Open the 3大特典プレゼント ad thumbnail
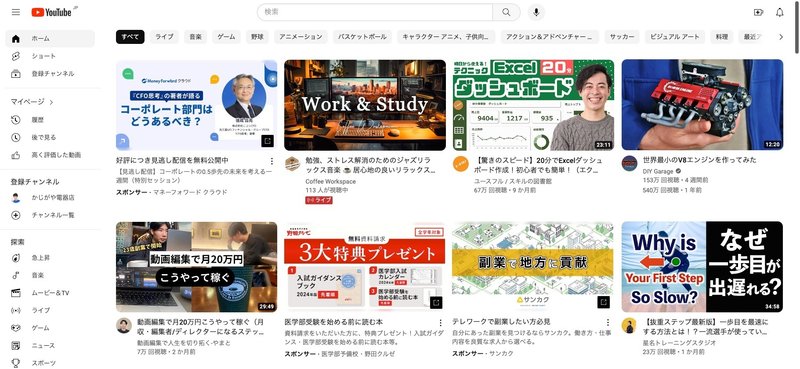Screen dimensions: 800x369 (x=365, y=267)
